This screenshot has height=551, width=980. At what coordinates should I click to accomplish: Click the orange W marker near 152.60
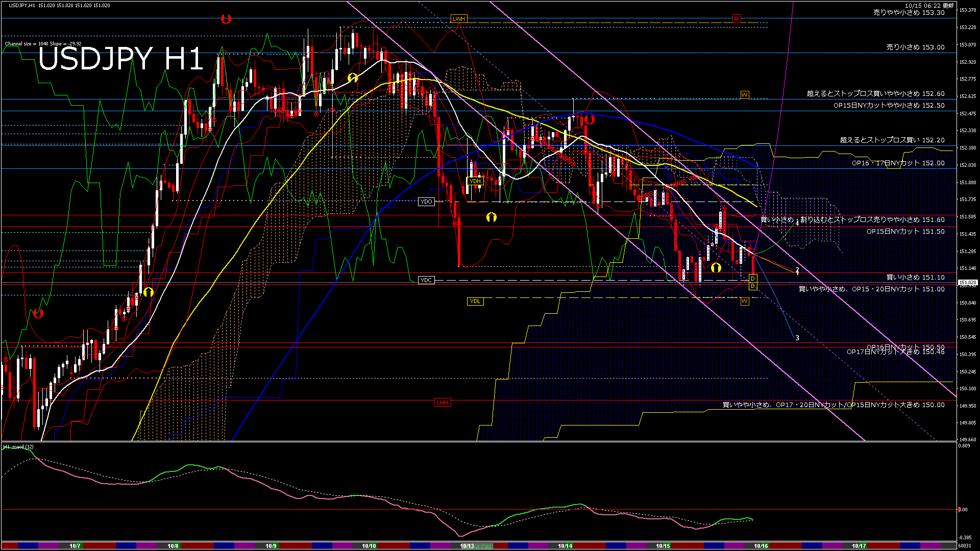pyautogui.click(x=744, y=95)
